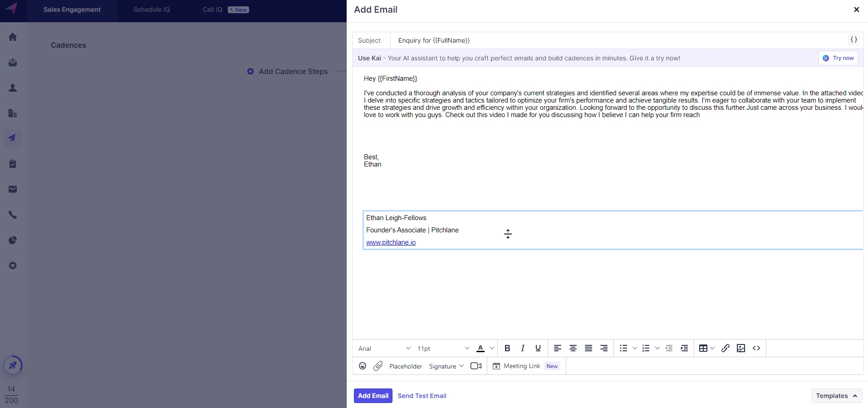
Task: Open the Arial font family dropdown
Action: [x=384, y=349]
